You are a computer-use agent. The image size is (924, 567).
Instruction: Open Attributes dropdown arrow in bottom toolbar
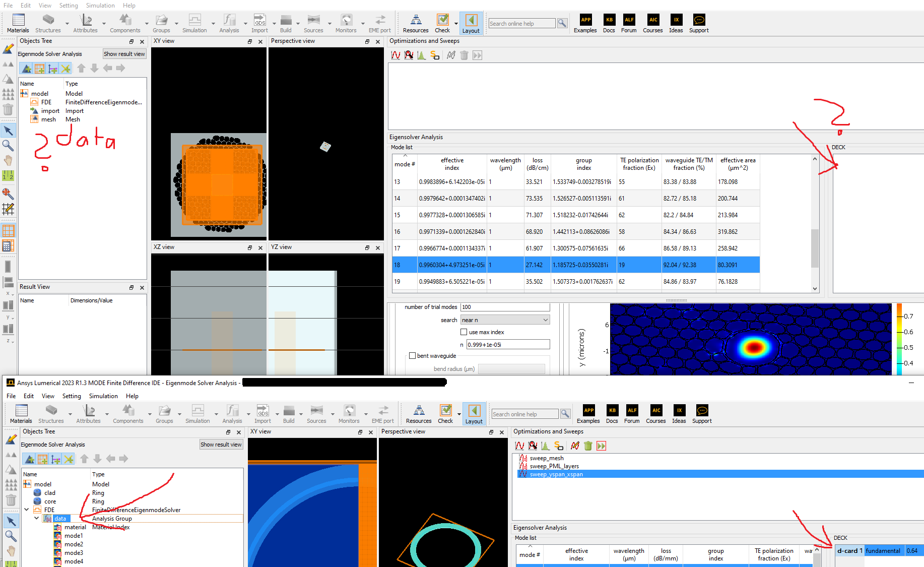click(107, 414)
